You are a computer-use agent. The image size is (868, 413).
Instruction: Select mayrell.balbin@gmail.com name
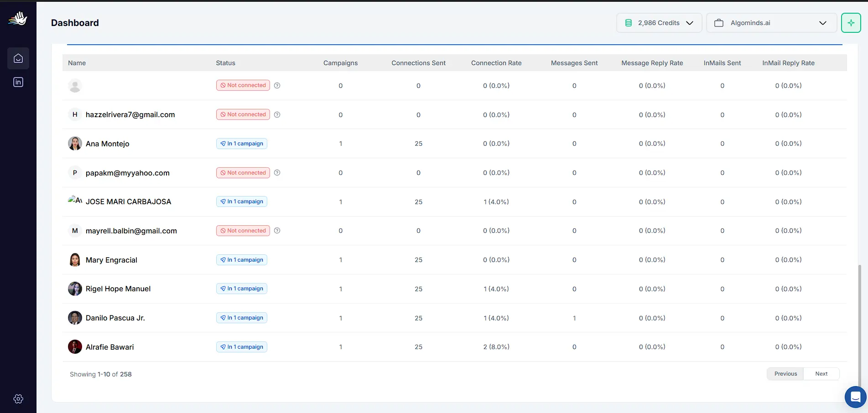(131, 231)
